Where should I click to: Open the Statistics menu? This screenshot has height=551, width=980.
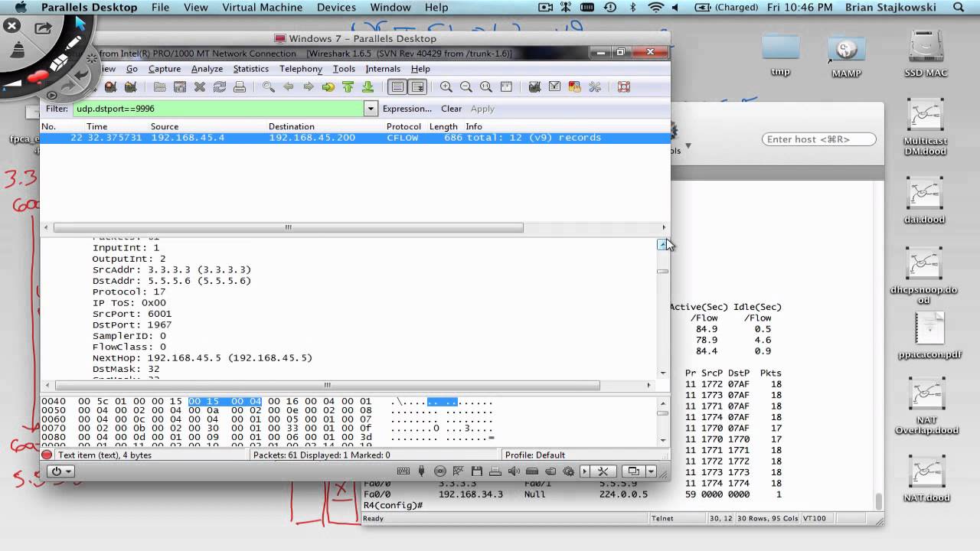pyautogui.click(x=251, y=69)
